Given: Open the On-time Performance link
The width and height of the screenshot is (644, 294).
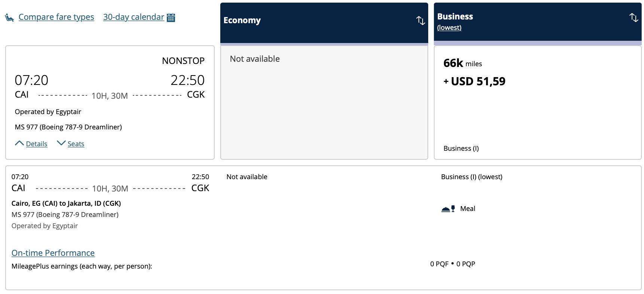Looking at the screenshot, I should [x=53, y=253].
